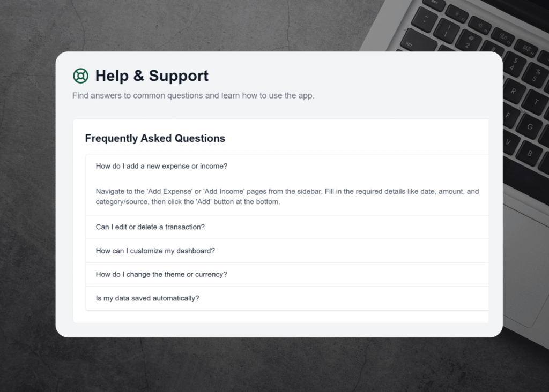Click the Mission Control F3 key icon

(x=503, y=37)
